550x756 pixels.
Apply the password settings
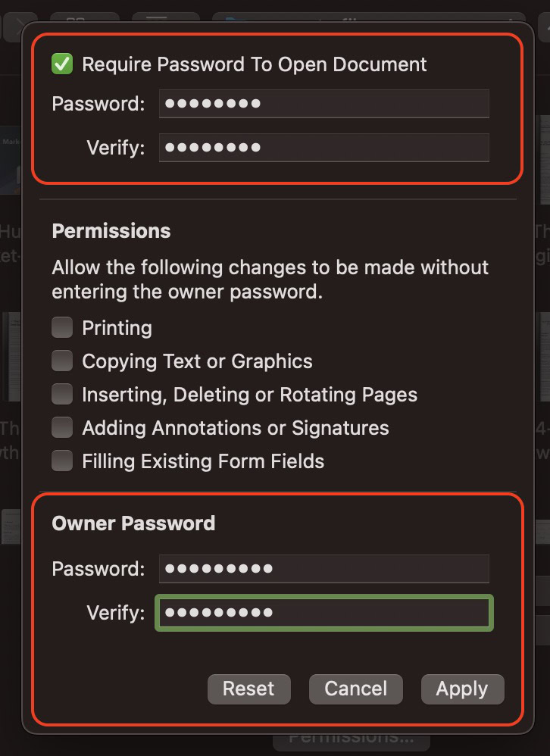pos(462,689)
